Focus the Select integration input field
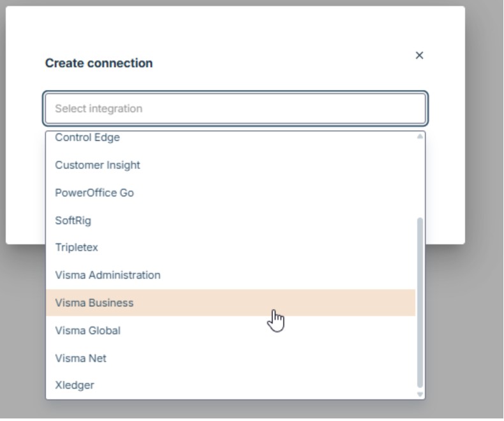This screenshot has height=421, width=504. [235, 108]
